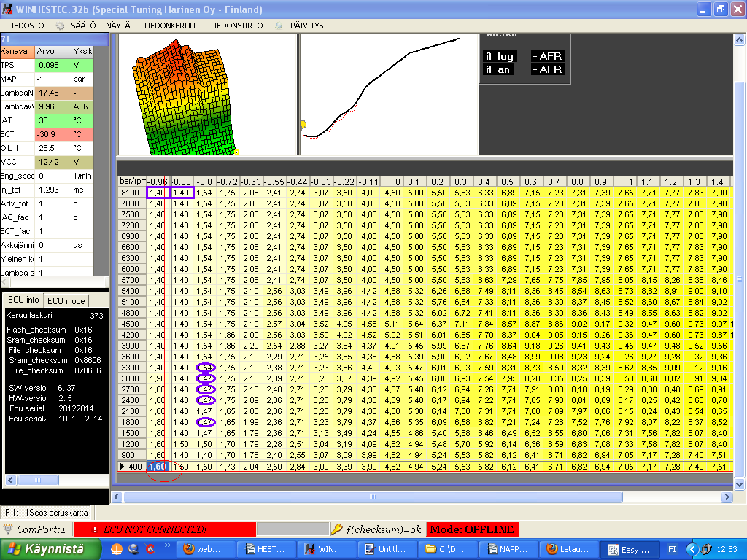Click the gear icon beside SÄÄTÖ
Screen dimensions: 747x560
60,26
